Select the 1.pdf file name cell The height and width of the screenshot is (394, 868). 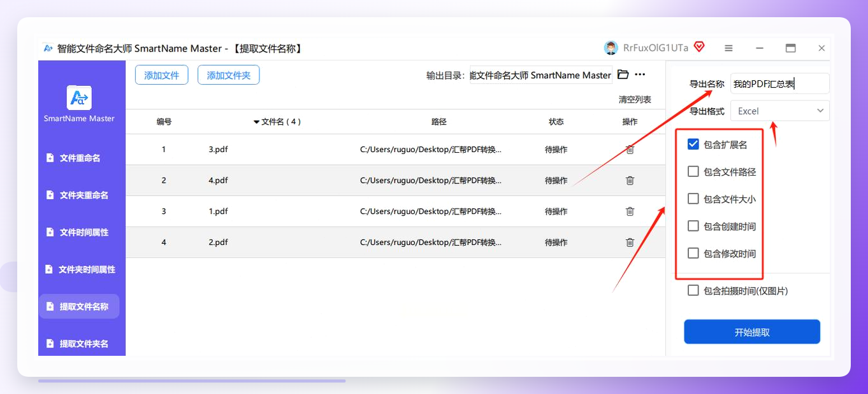coord(218,211)
